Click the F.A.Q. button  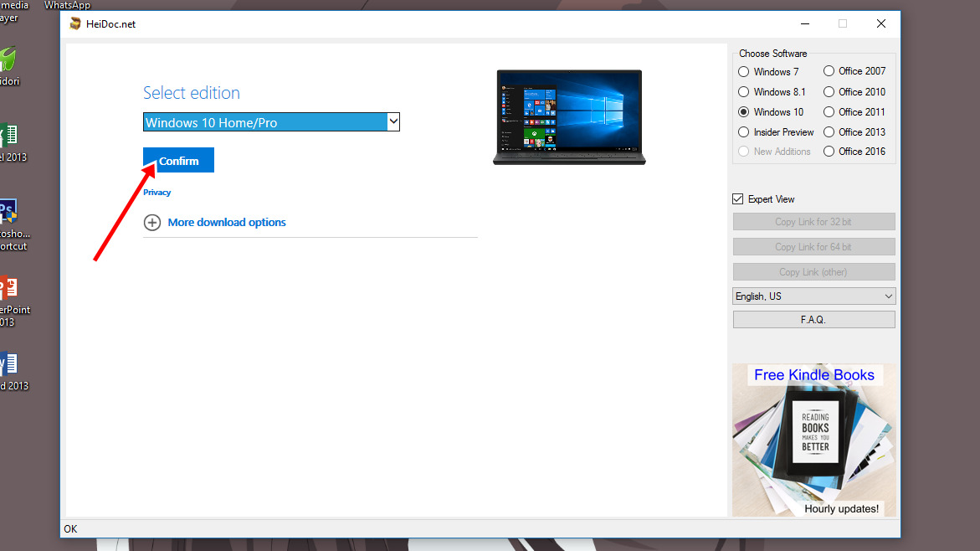[813, 320]
